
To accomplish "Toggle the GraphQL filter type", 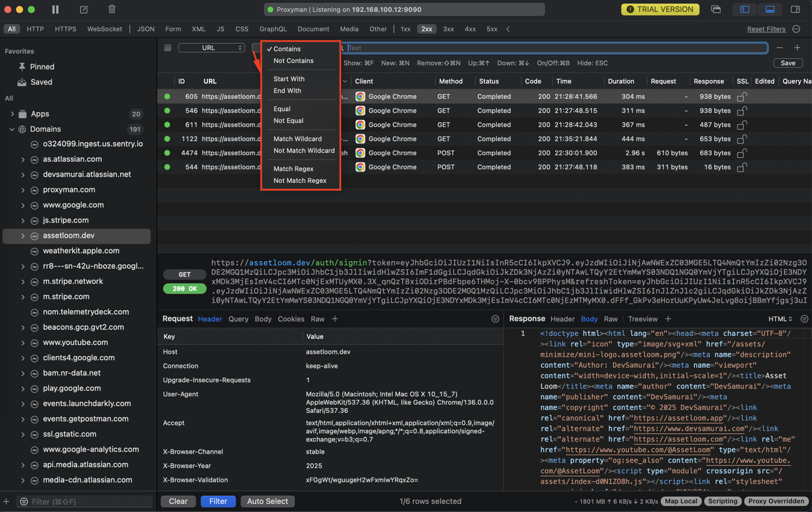I will coord(273,29).
